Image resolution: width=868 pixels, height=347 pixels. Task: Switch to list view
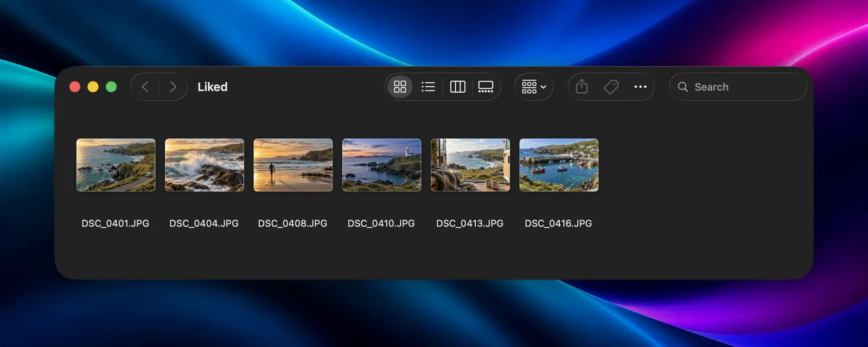pyautogui.click(x=428, y=87)
